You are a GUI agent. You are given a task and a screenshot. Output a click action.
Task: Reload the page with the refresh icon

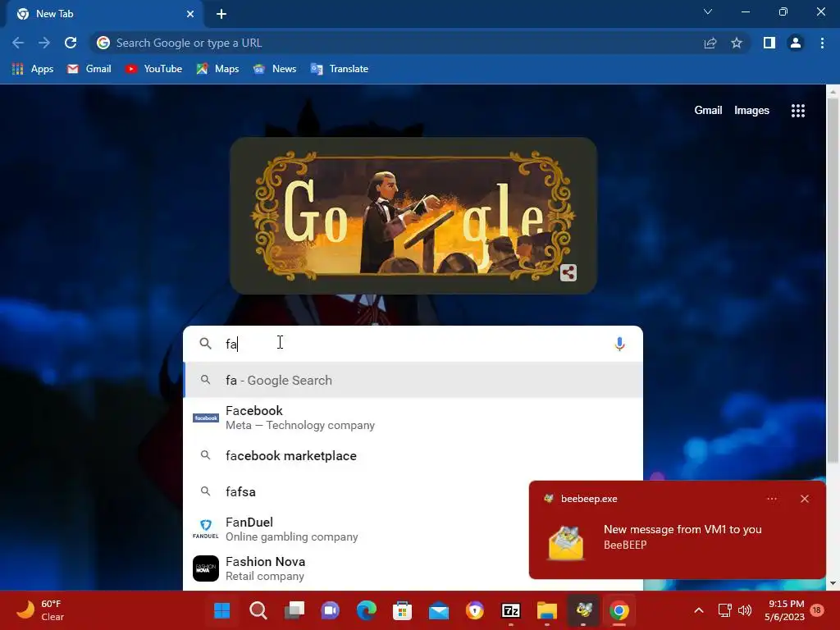71,43
